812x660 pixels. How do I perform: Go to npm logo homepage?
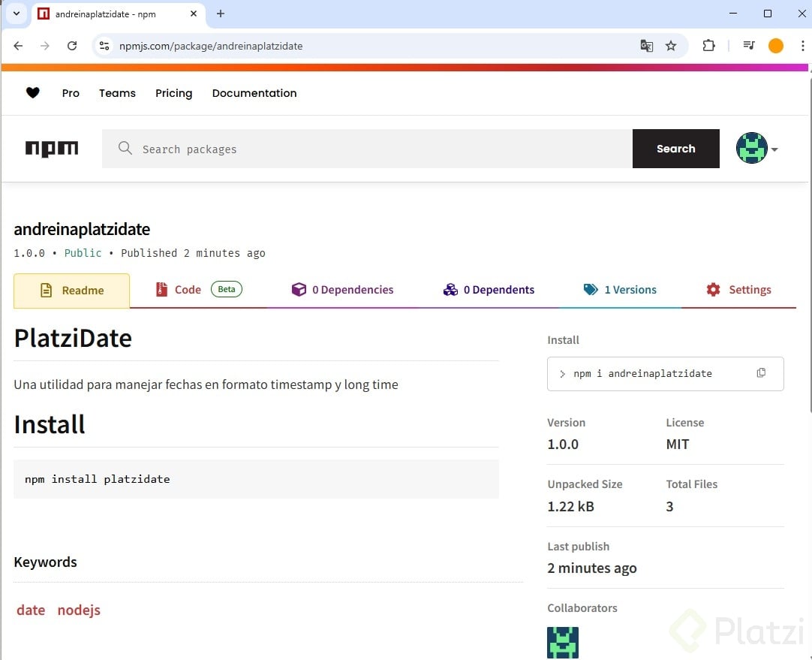pyautogui.click(x=52, y=149)
